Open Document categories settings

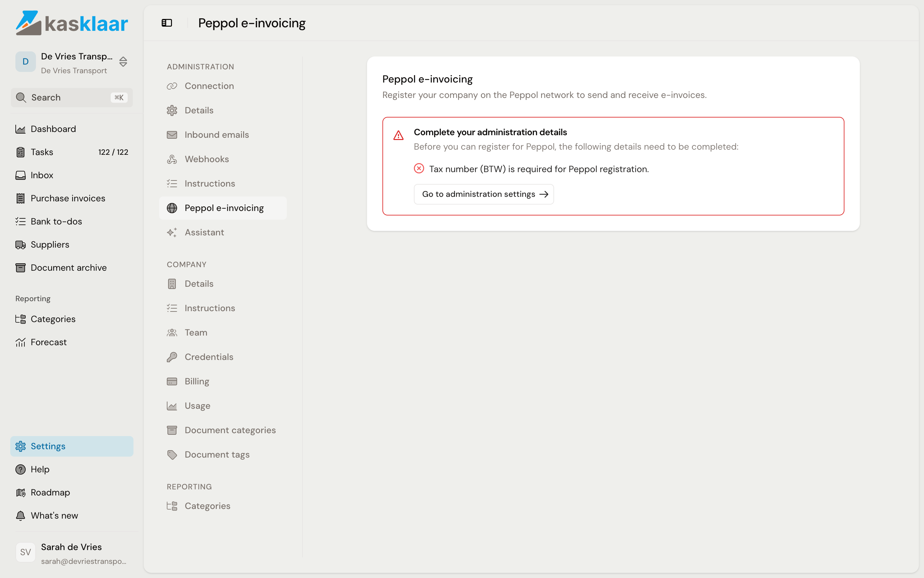pos(223,430)
